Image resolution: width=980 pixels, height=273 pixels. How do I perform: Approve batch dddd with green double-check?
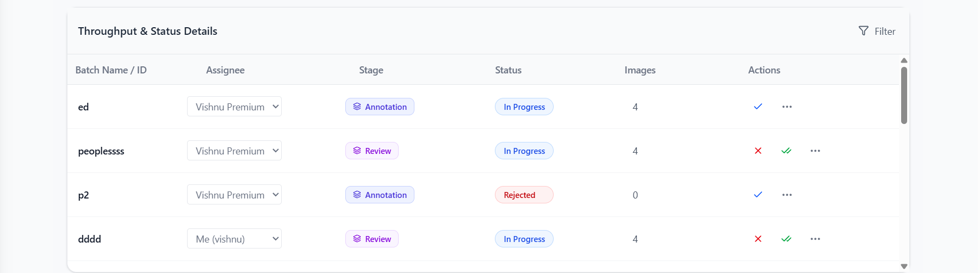786,239
